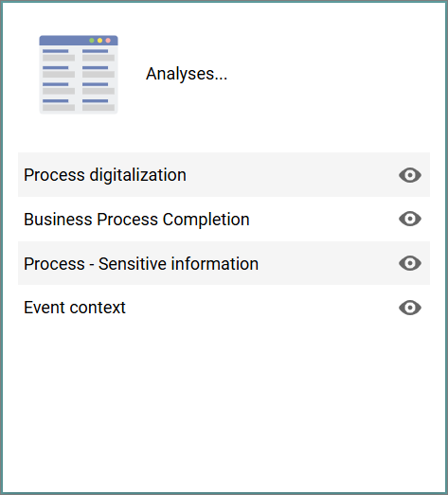Choose Process - Sensitive information from the list
448x495 pixels.
pos(141,264)
